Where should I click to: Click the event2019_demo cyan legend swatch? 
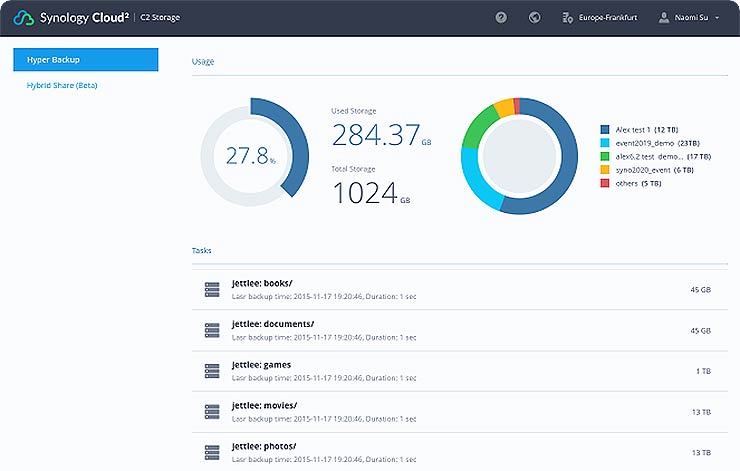605,143
